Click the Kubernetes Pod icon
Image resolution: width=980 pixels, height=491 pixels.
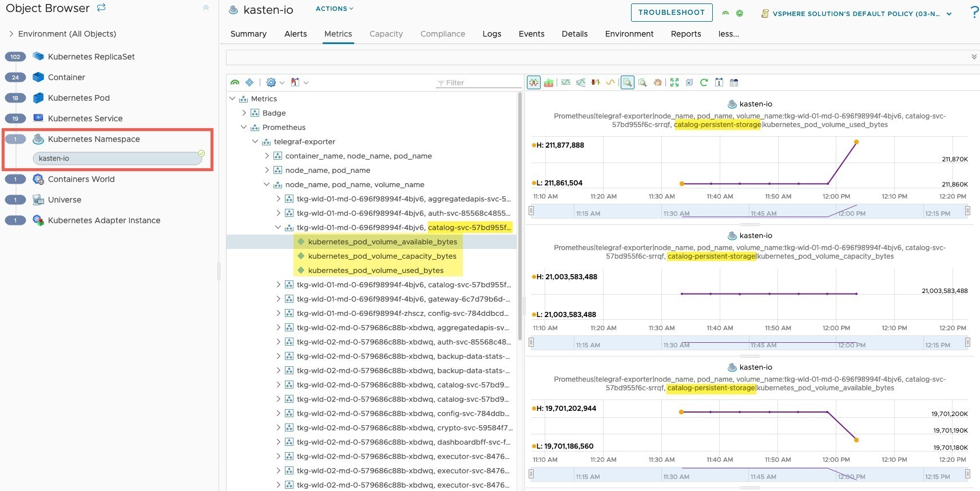(38, 97)
